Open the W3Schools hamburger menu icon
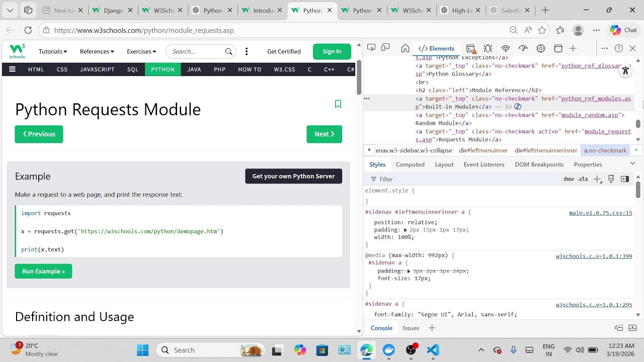 (12, 69)
